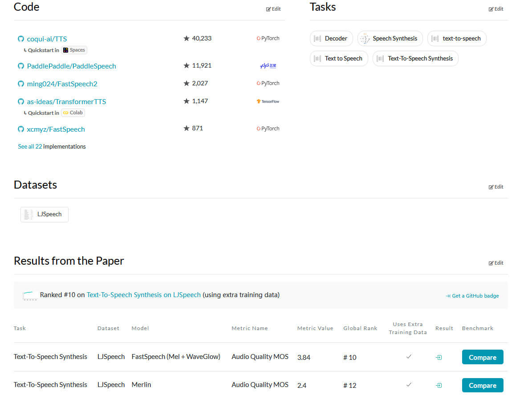Open Colab quickstart badge under TransformerTTS
The image size is (532, 399).
pos(73,113)
